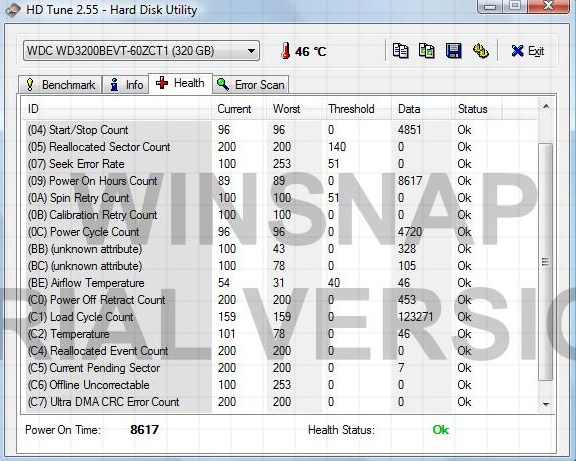Image resolution: width=576 pixels, height=461 pixels.
Task: Click the Data column header
Action: tap(421, 109)
